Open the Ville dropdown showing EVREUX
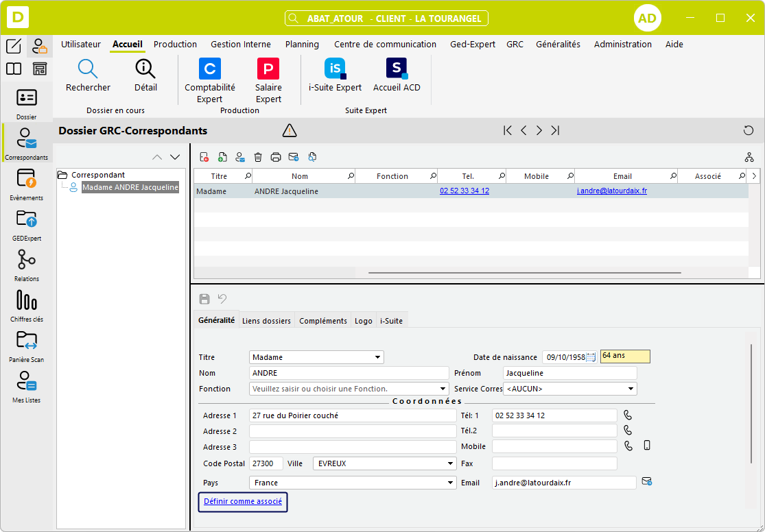 tap(449, 463)
